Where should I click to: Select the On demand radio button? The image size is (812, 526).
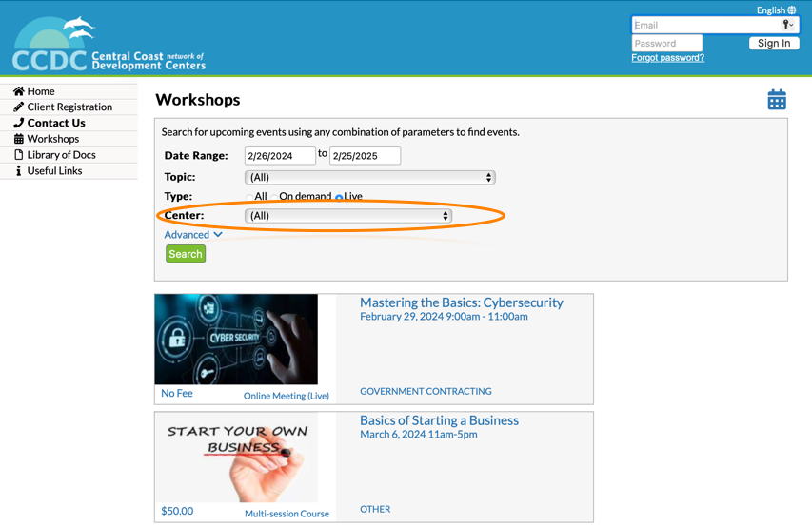pos(274,198)
